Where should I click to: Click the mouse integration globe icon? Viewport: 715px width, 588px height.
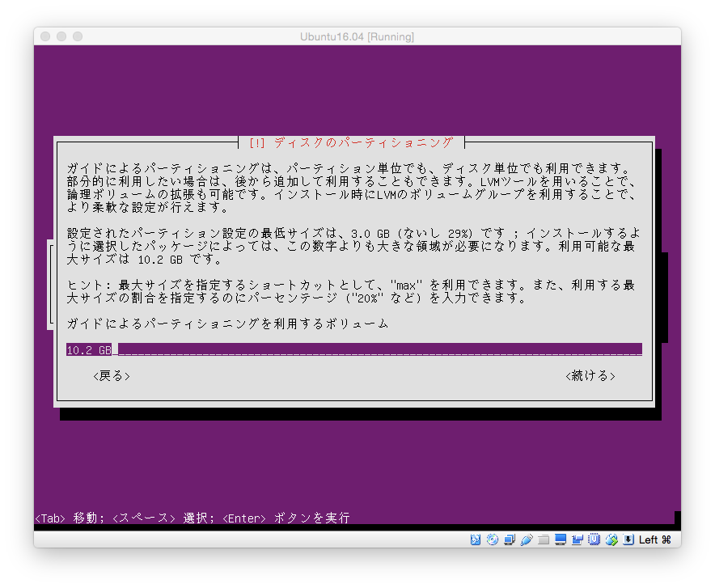click(x=611, y=540)
